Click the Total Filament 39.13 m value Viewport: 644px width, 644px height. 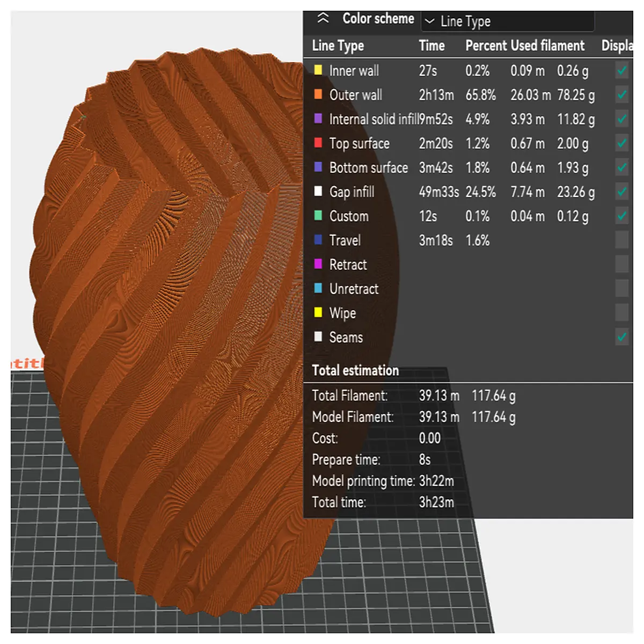(x=439, y=396)
